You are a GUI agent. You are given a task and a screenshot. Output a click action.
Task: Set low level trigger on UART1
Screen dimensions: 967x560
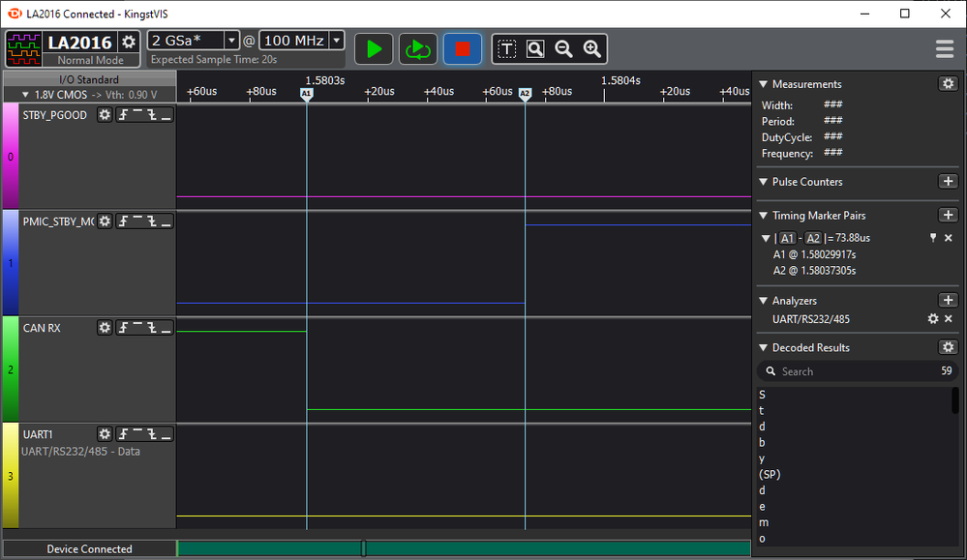166,434
